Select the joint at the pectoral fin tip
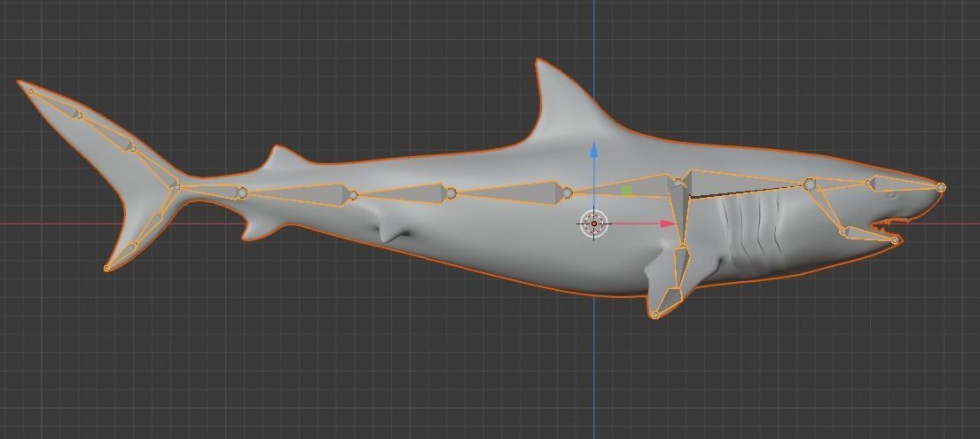The image size is (980, 439). 655,315
